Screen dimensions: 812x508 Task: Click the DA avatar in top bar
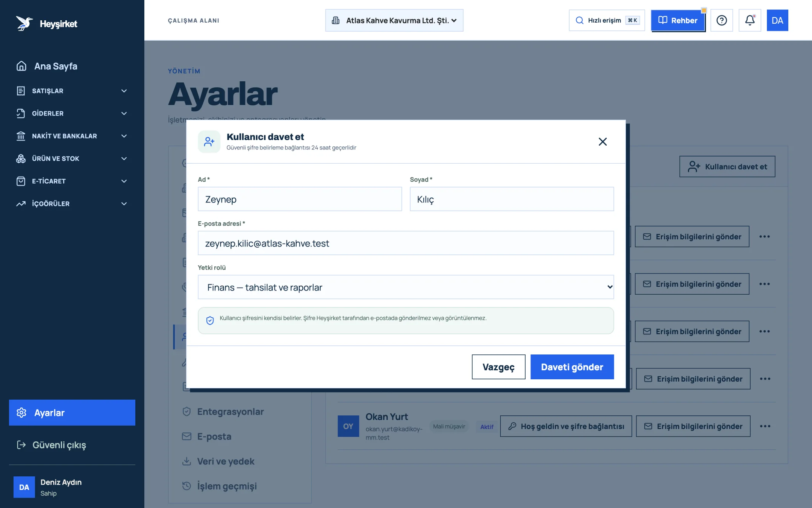tap(777, 20)
